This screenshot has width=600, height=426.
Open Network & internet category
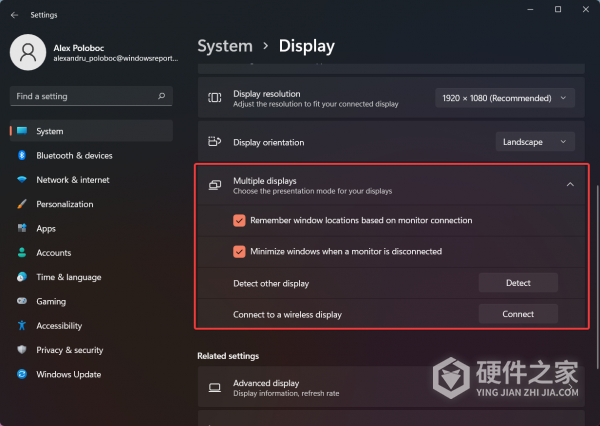[91, 180]
